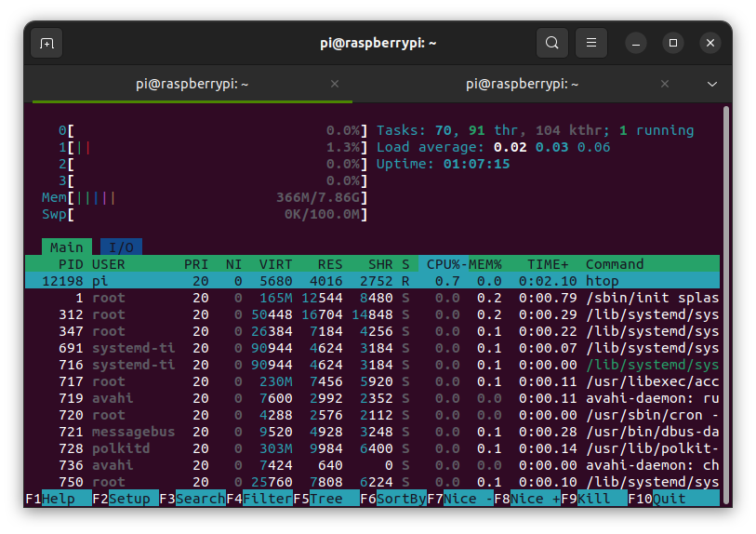The image size is (756, 534).
Task: Click F4 Filter in the function bar
Action: click(x=259, y=499)
